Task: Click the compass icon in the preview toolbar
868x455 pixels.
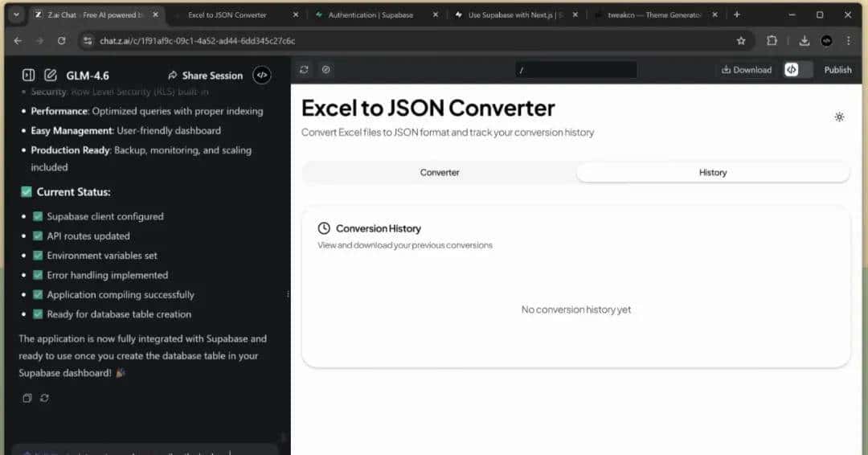Action: [x=325, y=70]
